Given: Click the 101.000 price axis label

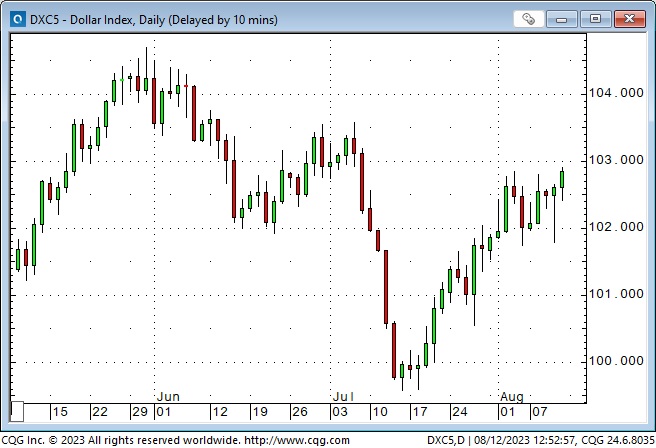Looking at the screenshot, I should click(617, 294).
